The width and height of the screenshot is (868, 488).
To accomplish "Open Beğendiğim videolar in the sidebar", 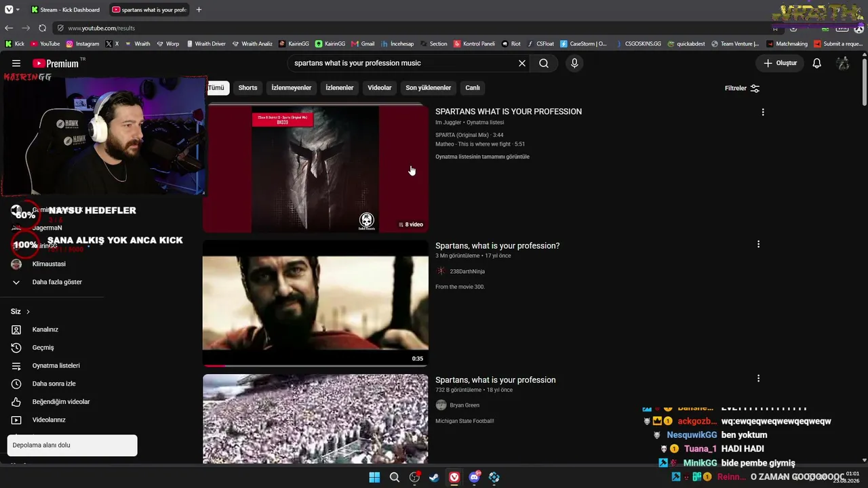I will pos(61,402).
